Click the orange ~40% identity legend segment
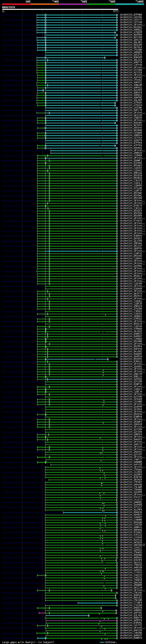 [45, 4]
